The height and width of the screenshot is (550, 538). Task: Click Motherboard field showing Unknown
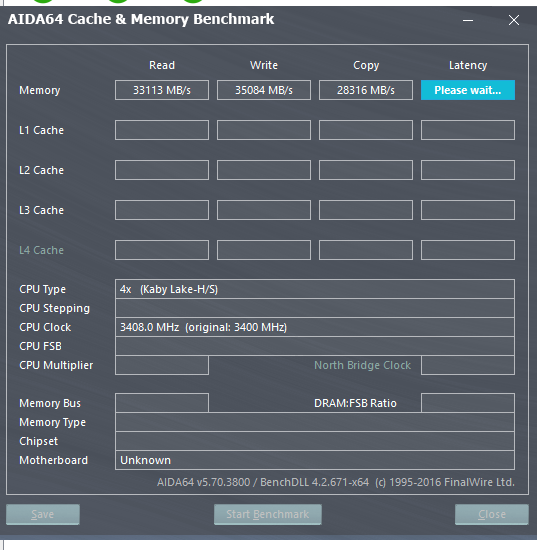pyautogui.click(x=315, y=460)
